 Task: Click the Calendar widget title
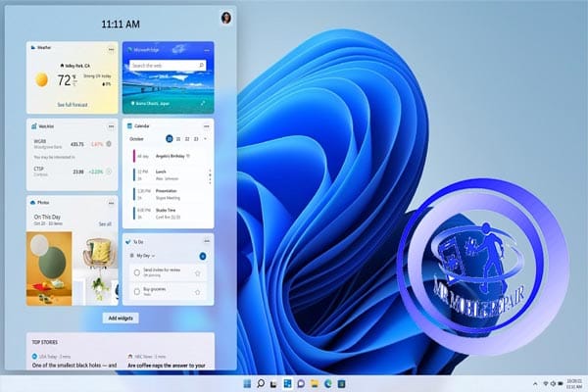point(142,126)
